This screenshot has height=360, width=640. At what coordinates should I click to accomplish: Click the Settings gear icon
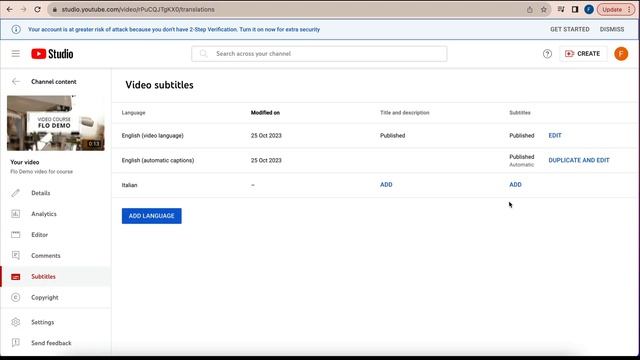pyautogui.click(x=16, y=322)
